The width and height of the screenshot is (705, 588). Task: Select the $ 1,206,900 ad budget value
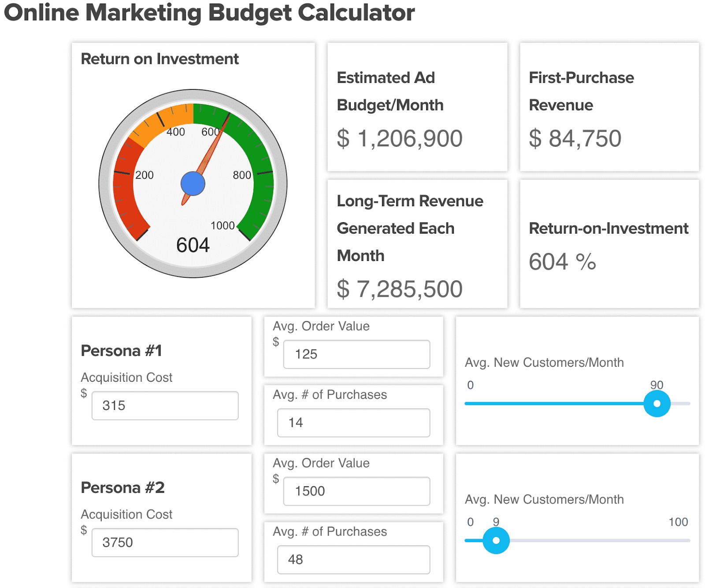click(x=399, y=138)
